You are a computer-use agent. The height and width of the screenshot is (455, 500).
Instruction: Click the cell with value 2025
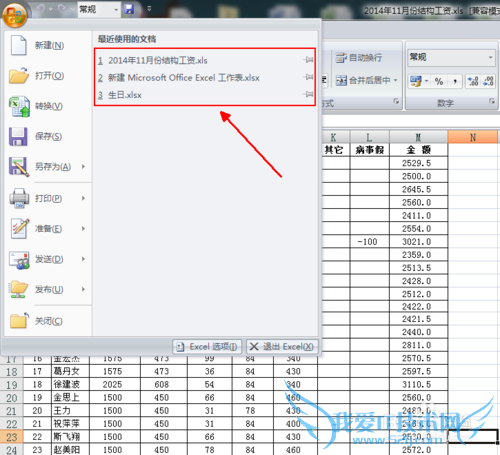coord(115,384)
